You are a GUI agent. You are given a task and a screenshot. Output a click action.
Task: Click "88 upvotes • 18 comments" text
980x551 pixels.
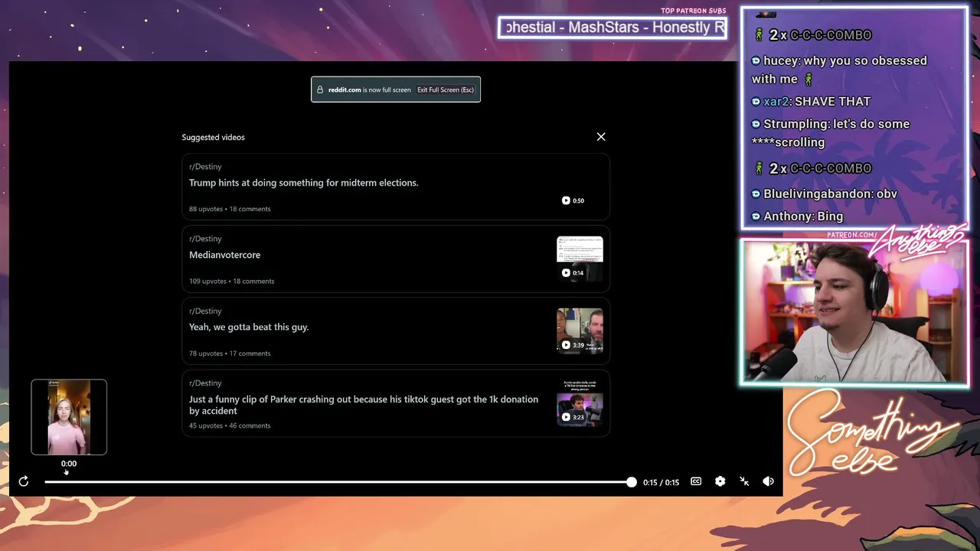pos(230,209)
